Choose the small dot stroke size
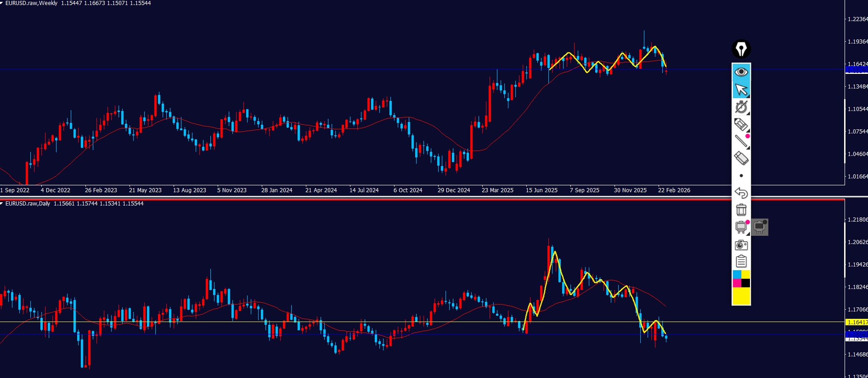 coord(741,176)
